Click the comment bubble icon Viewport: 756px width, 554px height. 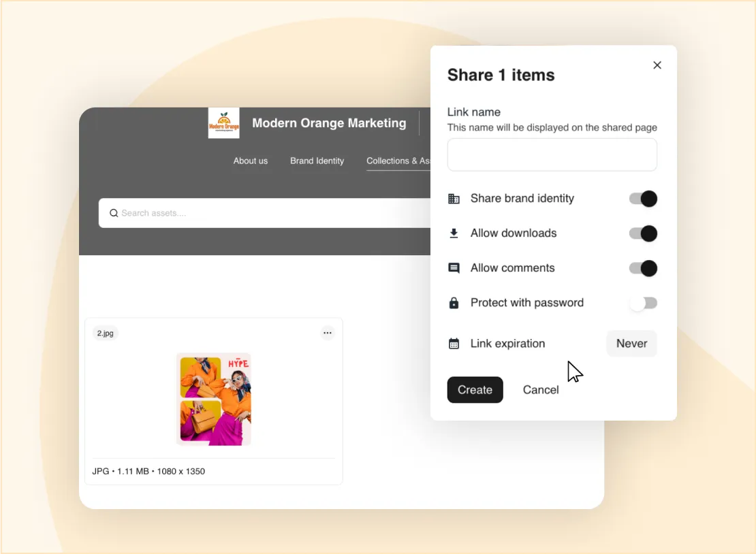454,268
